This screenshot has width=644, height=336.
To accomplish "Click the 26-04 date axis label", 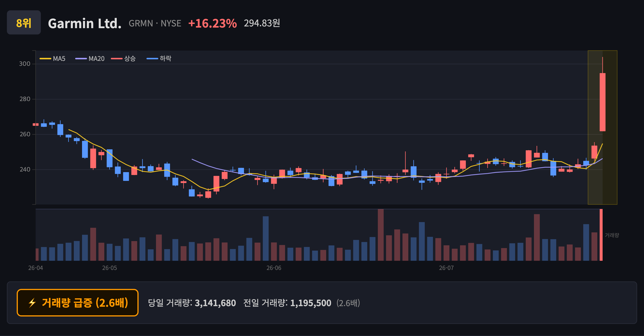I will pyautogui.click(x=35, y=268).
